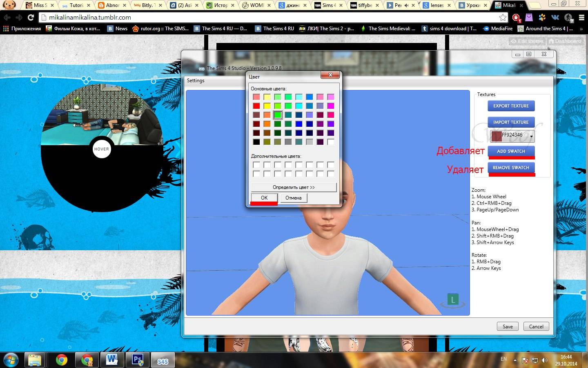
Task: Select the bright red basic color swatch
Action: click(256, 106)
